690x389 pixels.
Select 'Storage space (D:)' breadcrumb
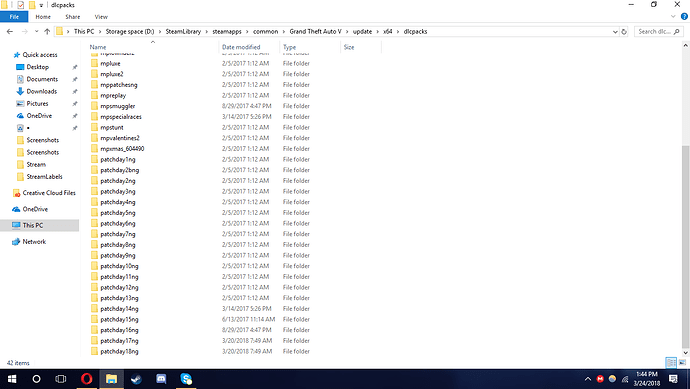(129, 32)
